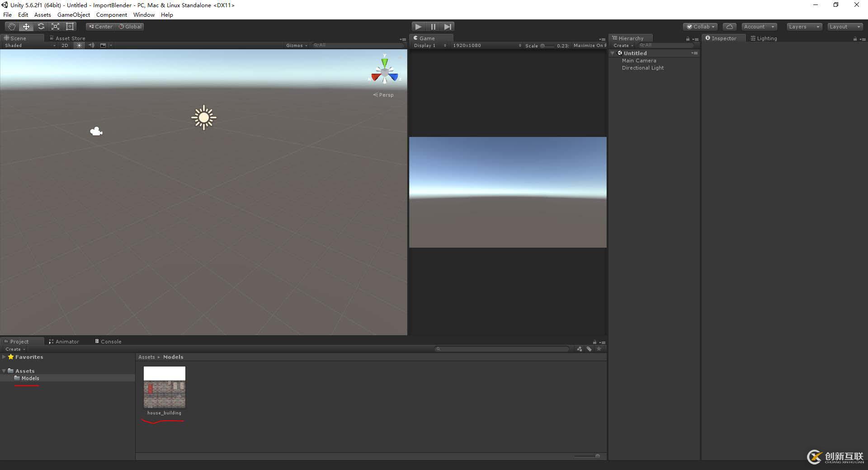Toggle pivot mode Center button
The image size is (868, 470).
101,27
